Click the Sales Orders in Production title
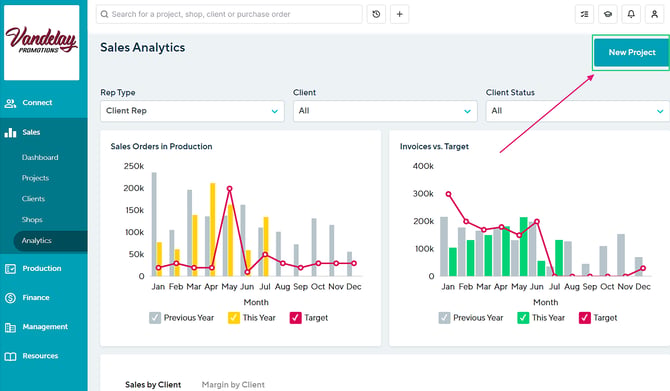This screenshot has width=670, height=391. [x=161, y=147]
